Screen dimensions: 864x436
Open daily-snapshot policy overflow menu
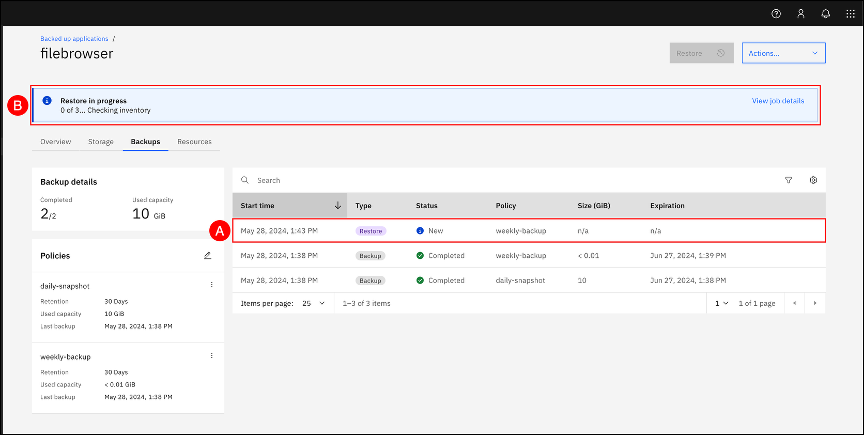click(x=211, y=285)
